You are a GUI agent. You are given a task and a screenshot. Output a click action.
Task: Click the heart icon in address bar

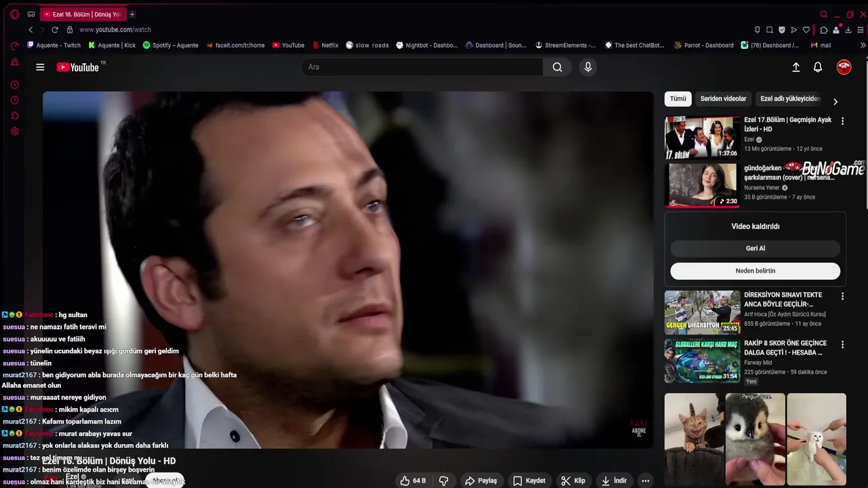point(806,30)
